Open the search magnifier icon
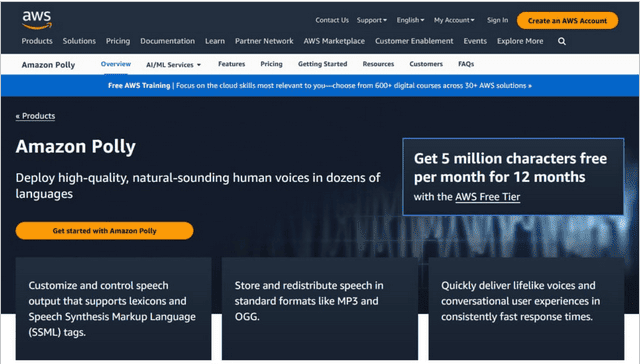The height and width of the screenshot is (364, 640). (x=562, y=41)
